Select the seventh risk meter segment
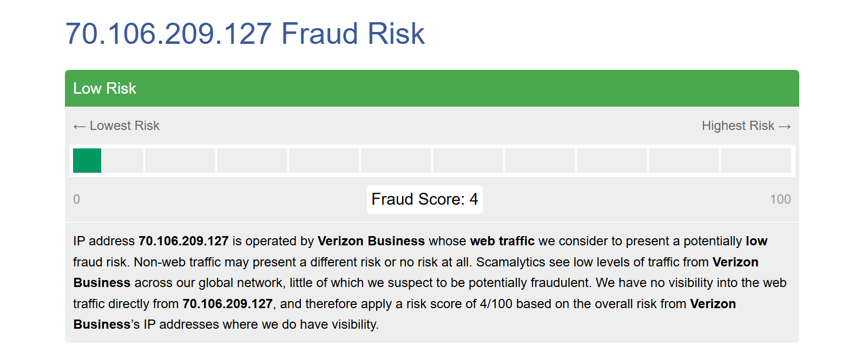The height and width of the screenshot is (352, 868). pyautogui.click(x=540, y=160)
